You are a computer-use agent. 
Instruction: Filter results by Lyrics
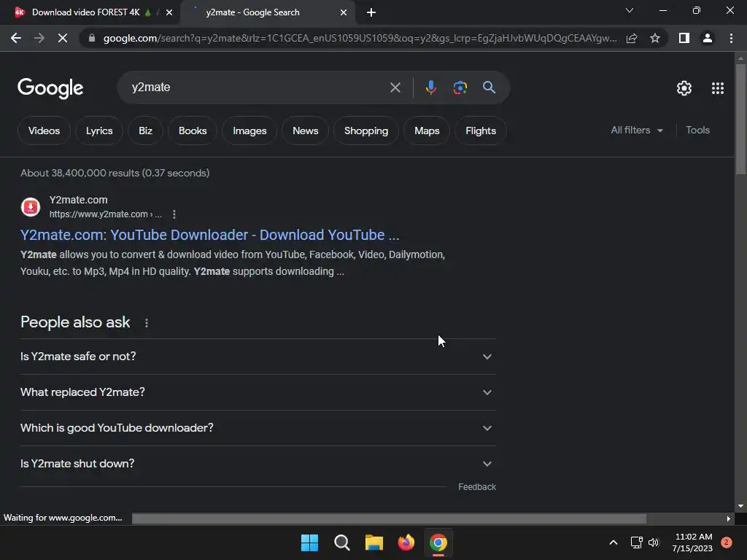coord(99,131)
